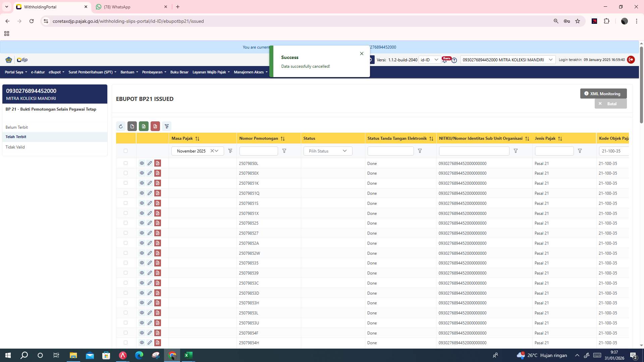
Task: Switch to the Tidak Valid tab
Action: coord(15,147)
